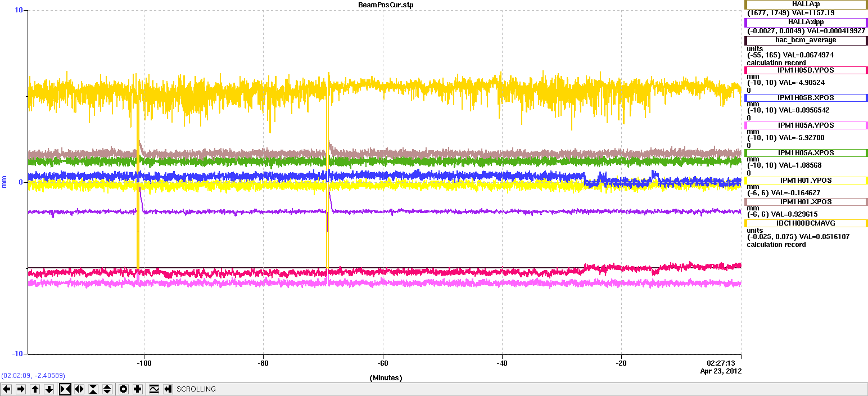
Task: Click the Apr 23, 2012 date label
Action: pyautogui.click(x=721, y=371)
